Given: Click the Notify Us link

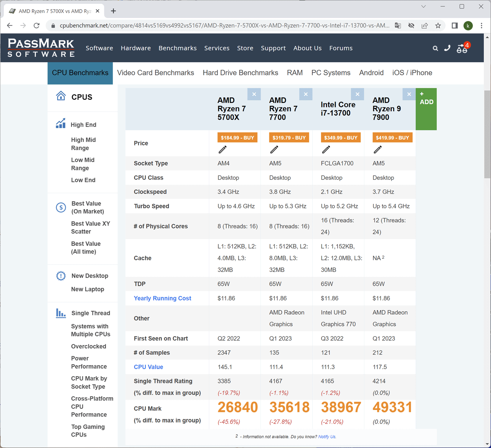Looking at the screenshot, I should [x=327, y=436].
